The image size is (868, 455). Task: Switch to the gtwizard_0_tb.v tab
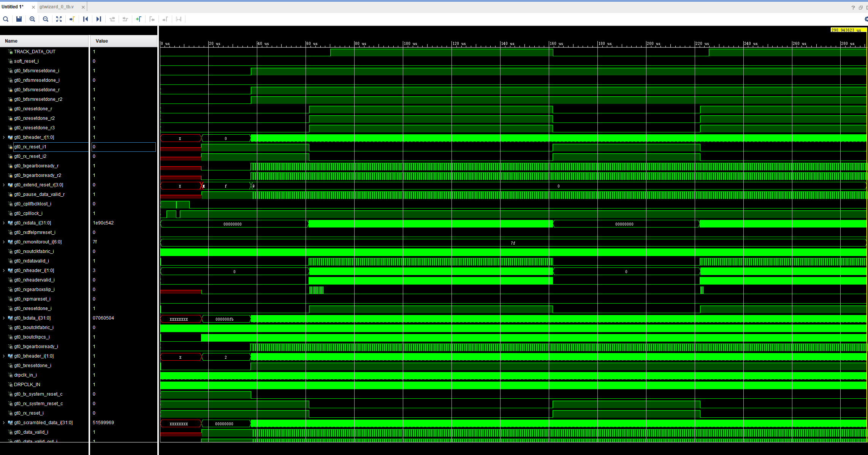click(x=57, y=7)
